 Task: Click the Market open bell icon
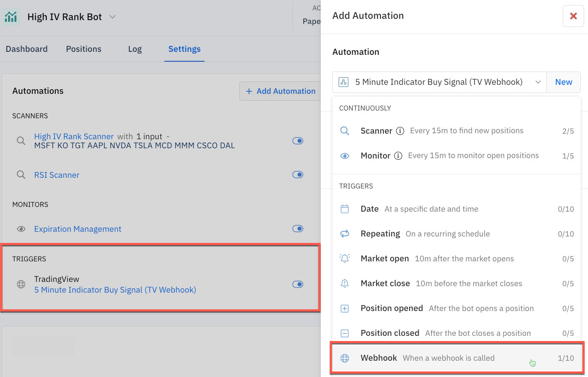coord(344,259)
